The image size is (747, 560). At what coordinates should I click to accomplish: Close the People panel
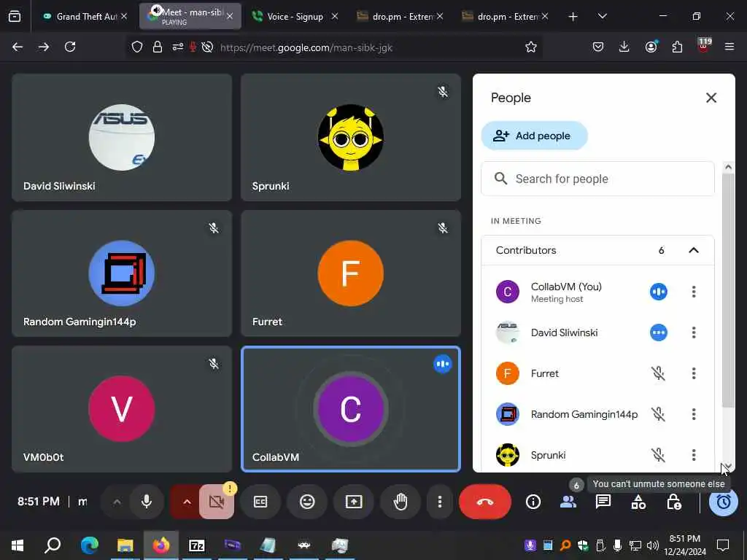point(711,98)
